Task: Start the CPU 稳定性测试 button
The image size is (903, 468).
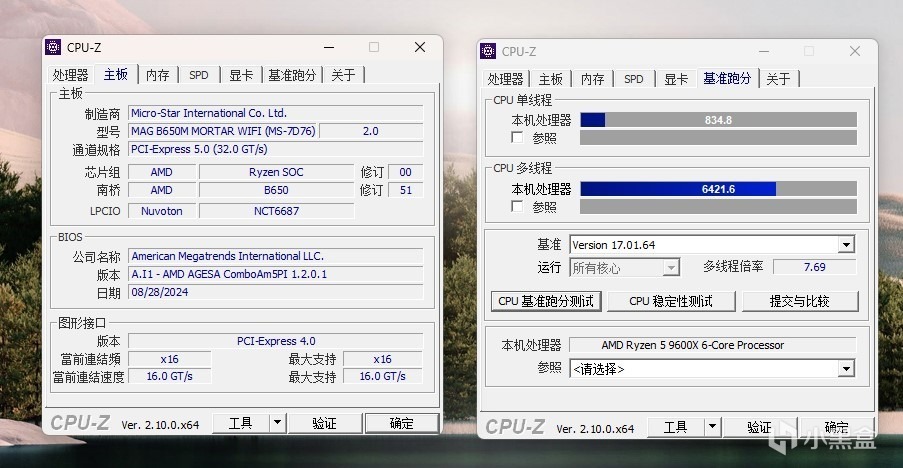Action: click(671, 301)
